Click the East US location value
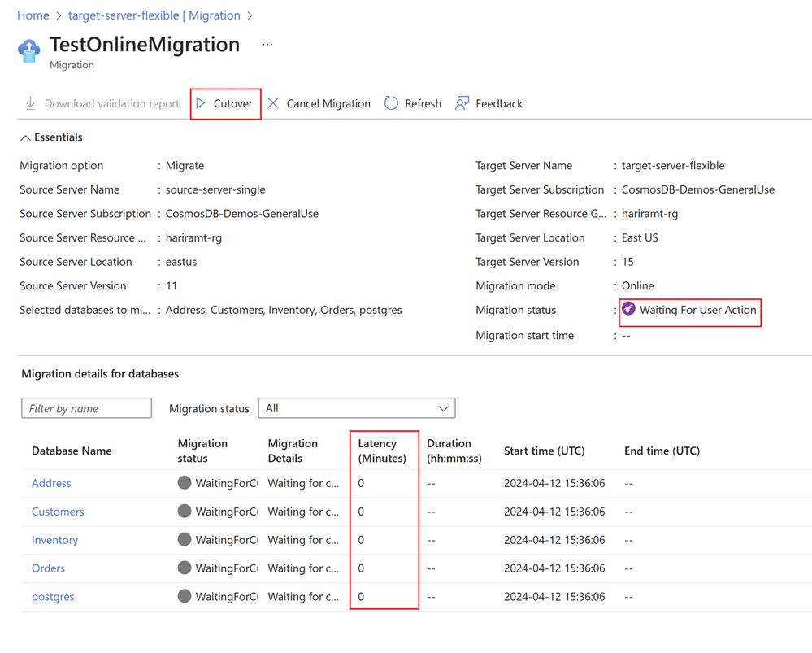This screenshot has height=653, width=812. coord(640,238)
